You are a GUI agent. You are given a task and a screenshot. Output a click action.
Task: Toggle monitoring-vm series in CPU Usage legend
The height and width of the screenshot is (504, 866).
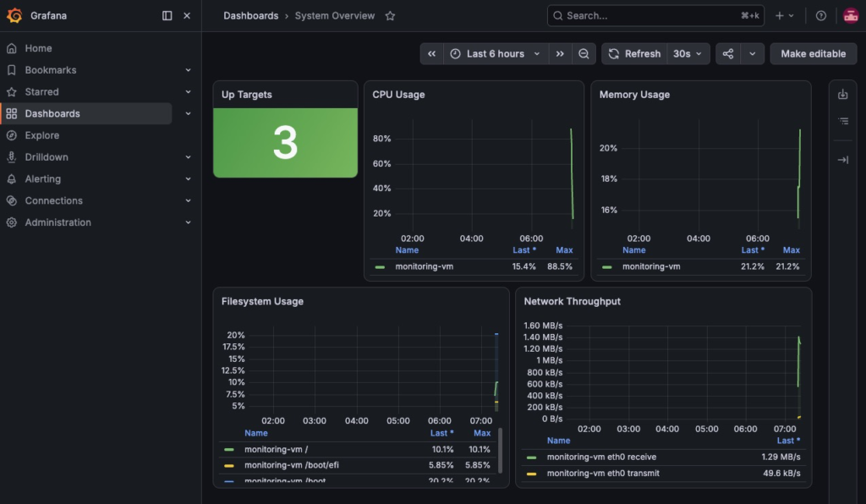click(x=425, y=266)
